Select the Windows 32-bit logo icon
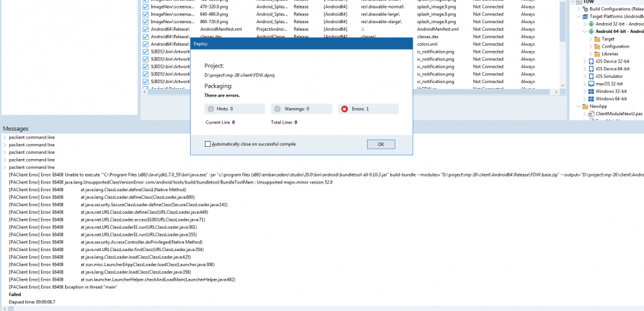Viewport: 644px width, 311px height. (x=591, y=91)
